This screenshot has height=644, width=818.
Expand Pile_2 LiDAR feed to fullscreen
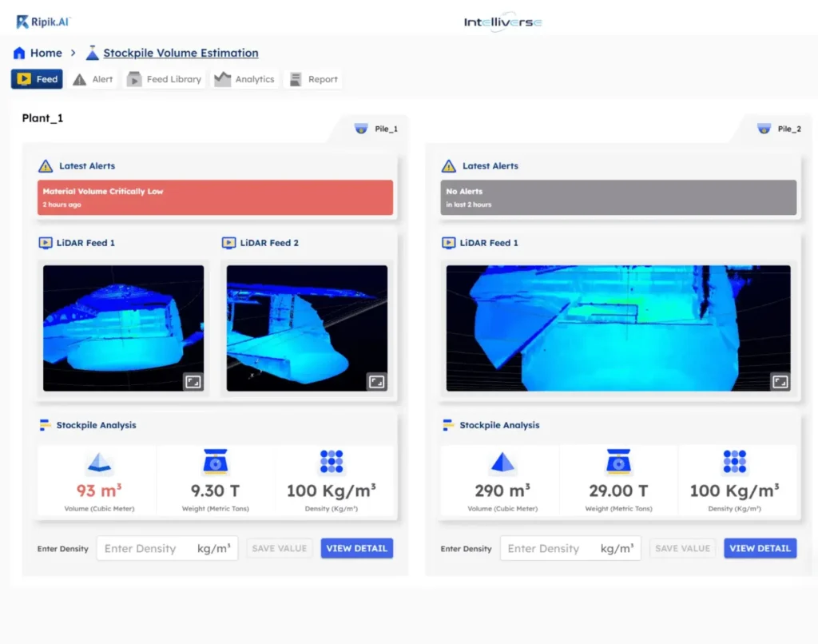pyautogui.click(x=780, y=381)
